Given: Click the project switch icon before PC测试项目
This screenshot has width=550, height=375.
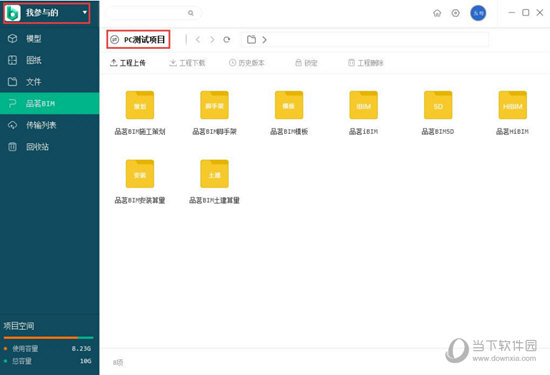Looking at the screenshot, I should click(115, 40).
